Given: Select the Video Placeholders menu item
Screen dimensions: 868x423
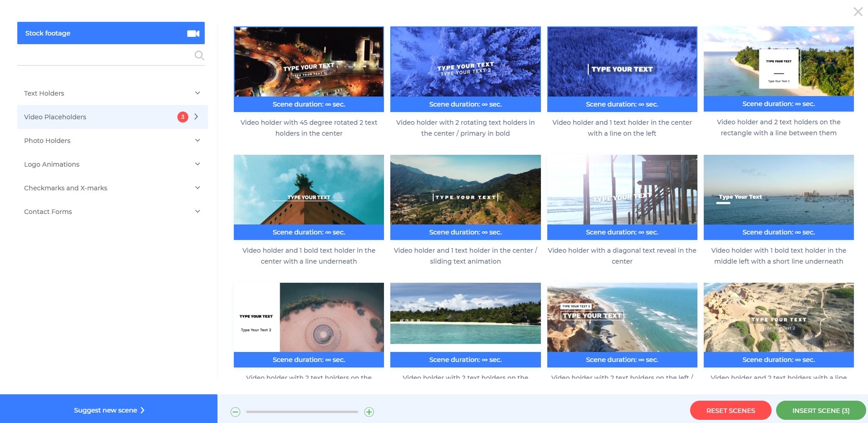Looking at the screenshot, I should tap(55, 117).
